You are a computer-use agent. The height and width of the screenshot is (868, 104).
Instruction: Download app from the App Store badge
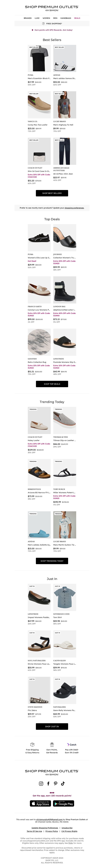tap(40, 804)
